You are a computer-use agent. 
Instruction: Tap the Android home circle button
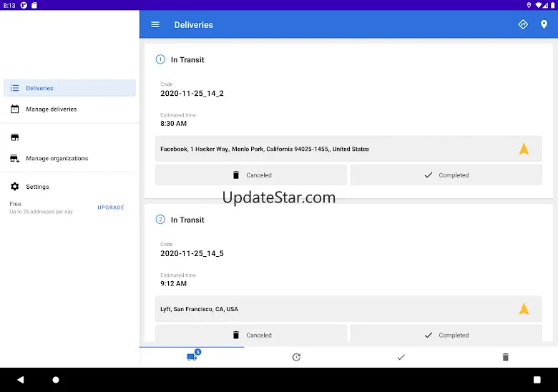[56, 380]
